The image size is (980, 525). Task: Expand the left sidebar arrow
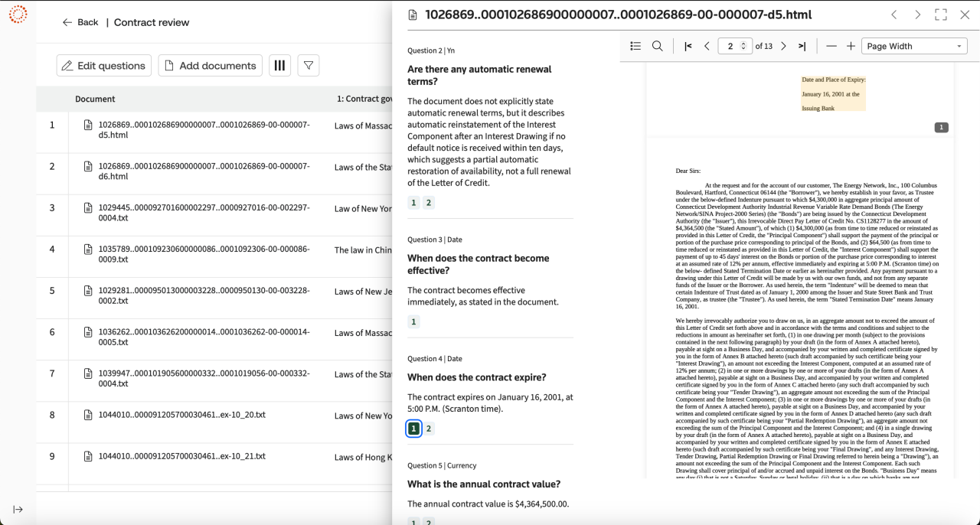click(18, 510)
